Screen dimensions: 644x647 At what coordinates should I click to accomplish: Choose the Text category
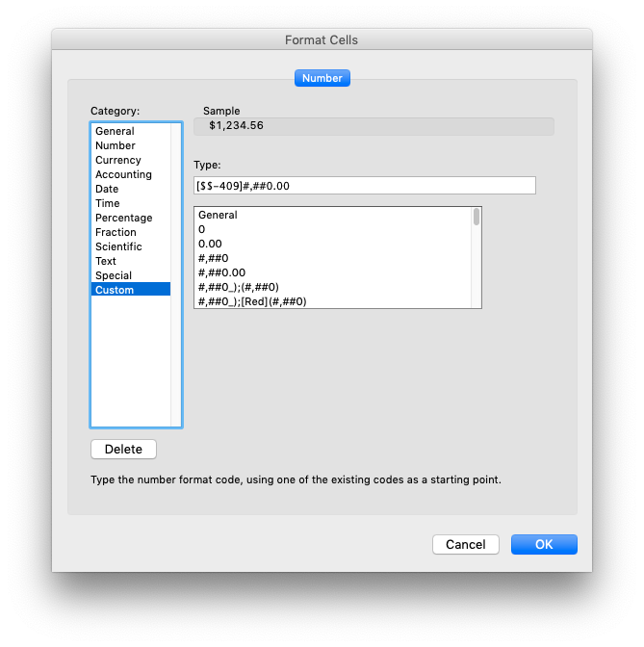pyautogui.click(x=130, y=261)
